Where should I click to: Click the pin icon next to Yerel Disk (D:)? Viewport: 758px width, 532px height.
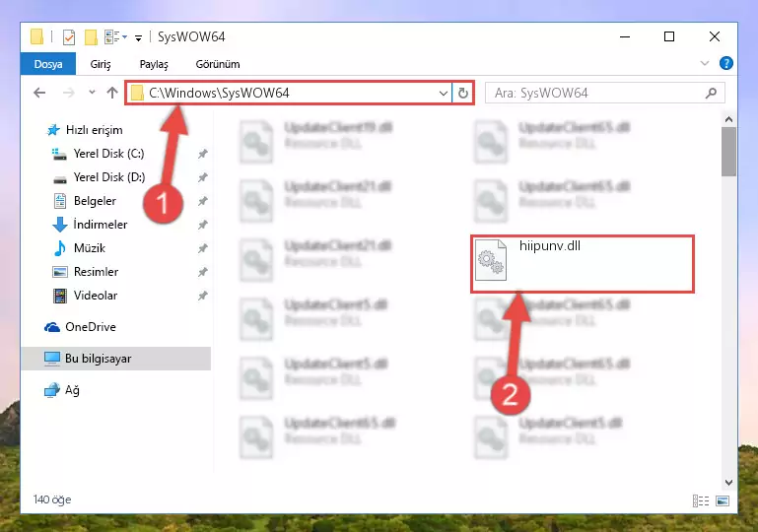(202, 177)
